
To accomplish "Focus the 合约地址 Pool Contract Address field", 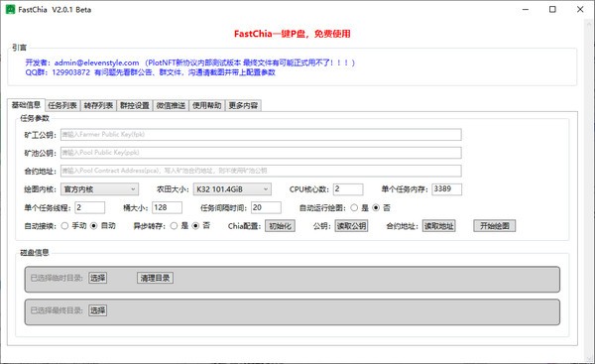I will 261,171.
